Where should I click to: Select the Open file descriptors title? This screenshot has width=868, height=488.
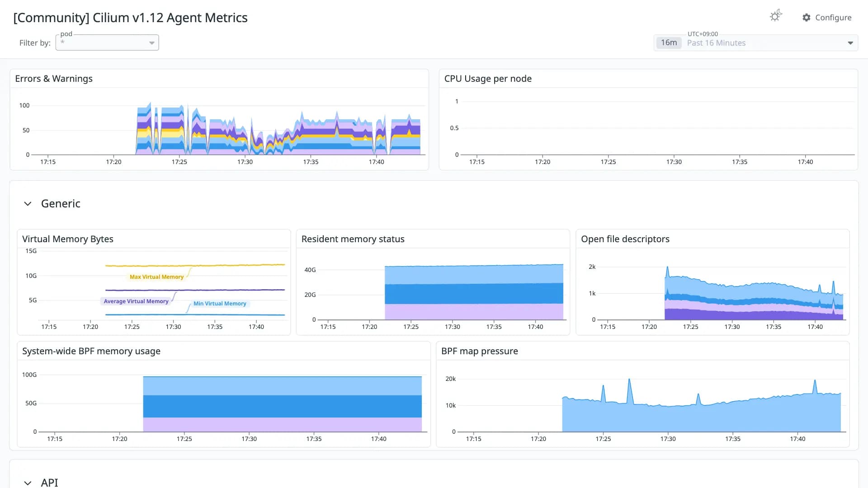[x=625, y=239]
